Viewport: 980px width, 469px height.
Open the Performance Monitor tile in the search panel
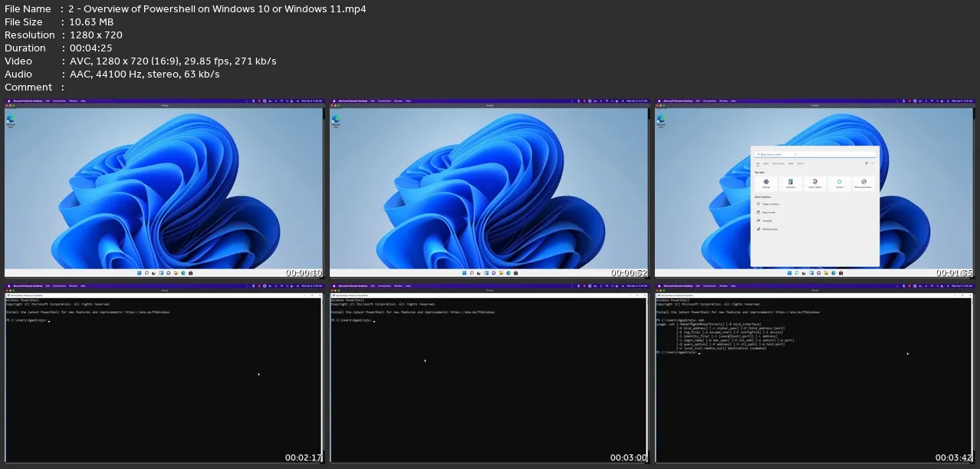[x=863, y=183]
